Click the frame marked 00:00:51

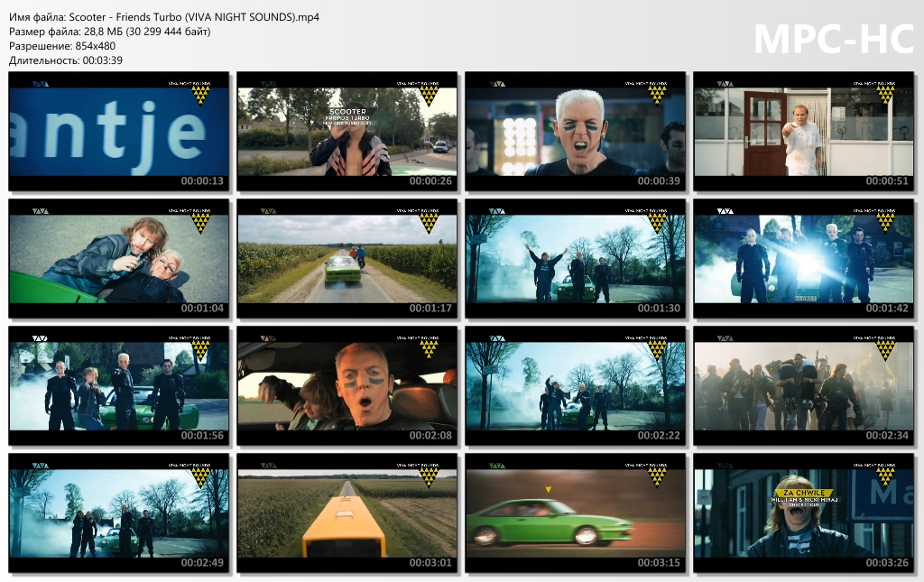pyautogui.click(x=804, y=132)
